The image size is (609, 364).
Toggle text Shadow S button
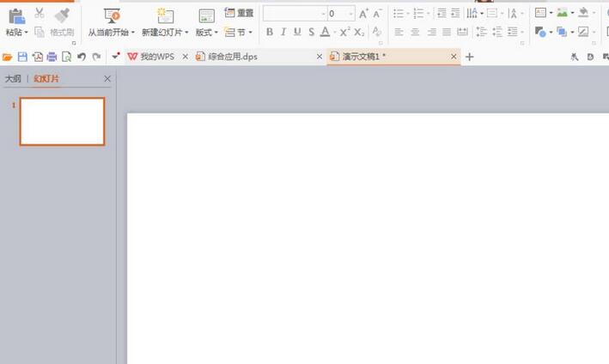[x=311, y=33]
